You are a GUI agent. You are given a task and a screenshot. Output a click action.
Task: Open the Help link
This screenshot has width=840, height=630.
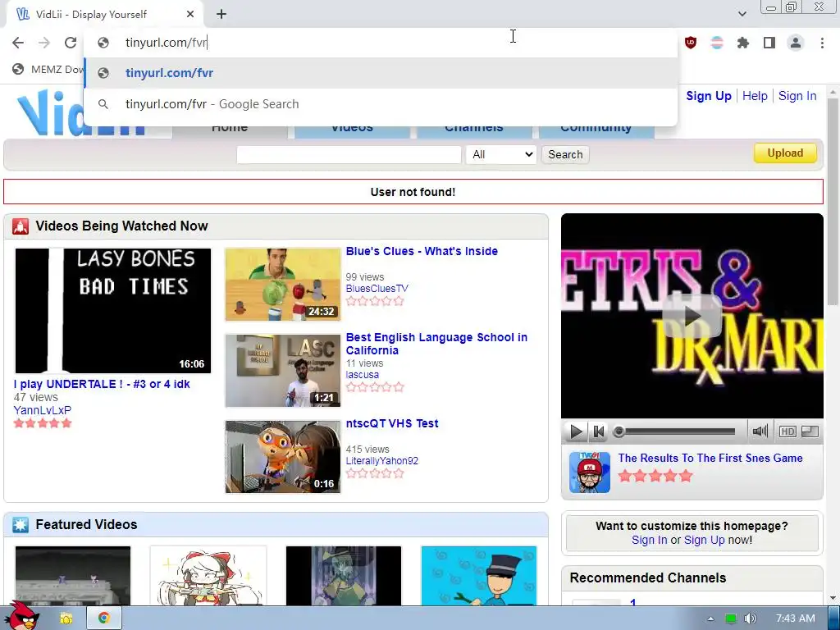(755, 96)
